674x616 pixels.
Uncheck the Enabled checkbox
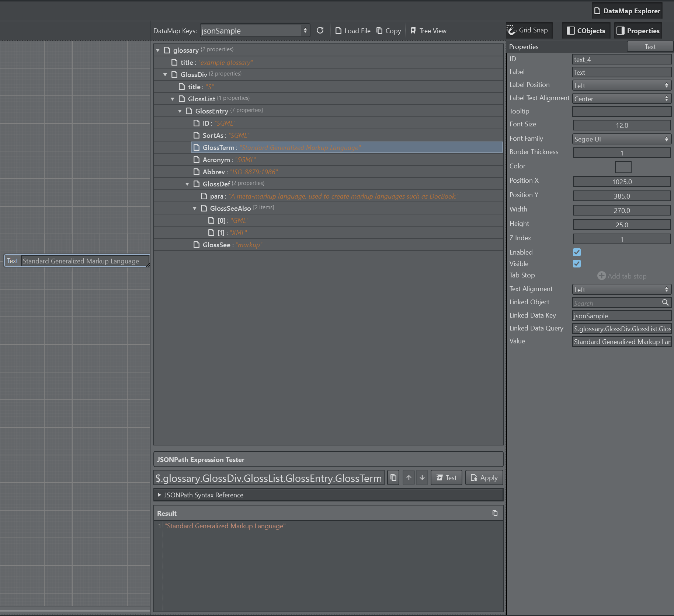(577, 252)
